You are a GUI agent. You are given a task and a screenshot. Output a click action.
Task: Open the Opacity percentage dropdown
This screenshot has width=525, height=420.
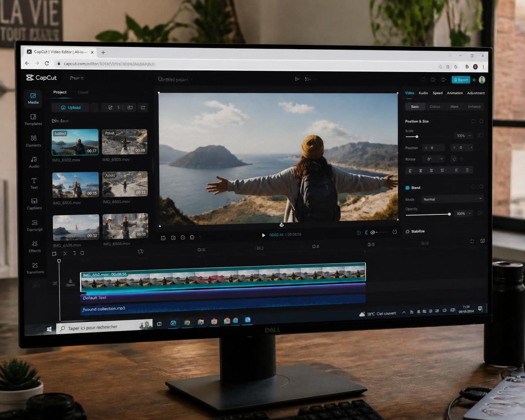(x=464, y=213)
